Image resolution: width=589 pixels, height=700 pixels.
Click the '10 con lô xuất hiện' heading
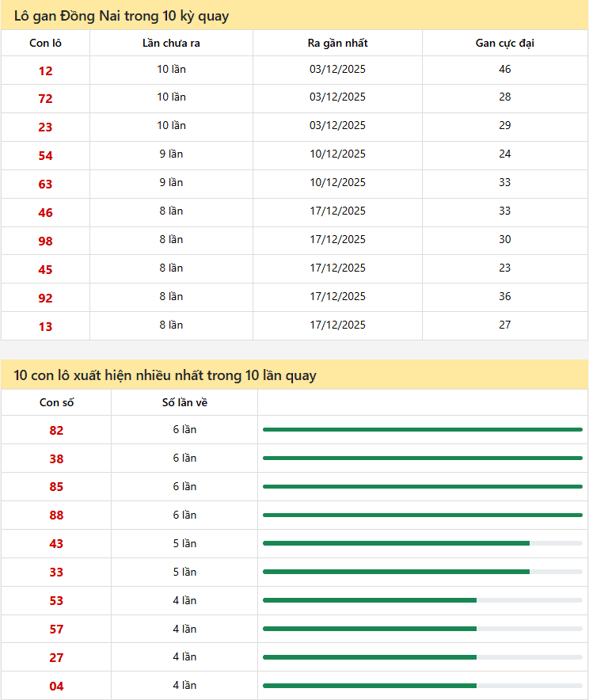click(x=165, y=375)
